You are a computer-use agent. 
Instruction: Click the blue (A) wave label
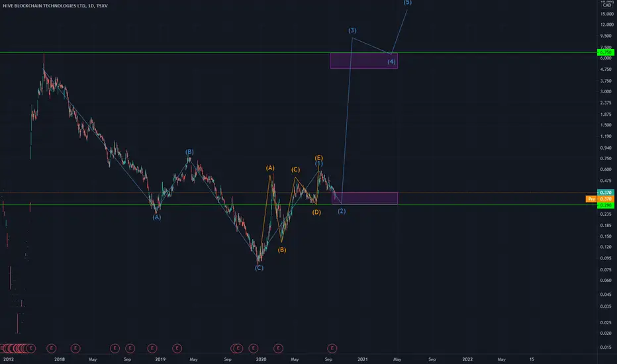pyautogui.click(x=157, y=217)
